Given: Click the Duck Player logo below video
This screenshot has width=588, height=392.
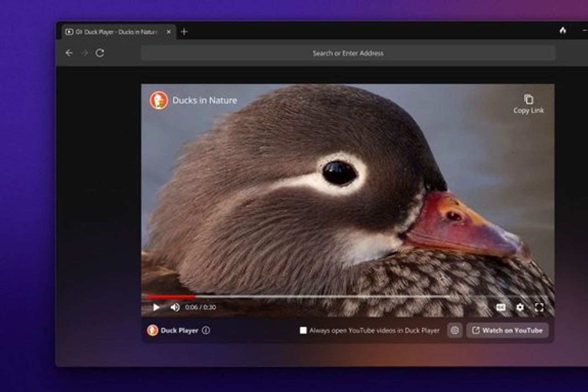Looking at the screenshot, I should point(153,330).
